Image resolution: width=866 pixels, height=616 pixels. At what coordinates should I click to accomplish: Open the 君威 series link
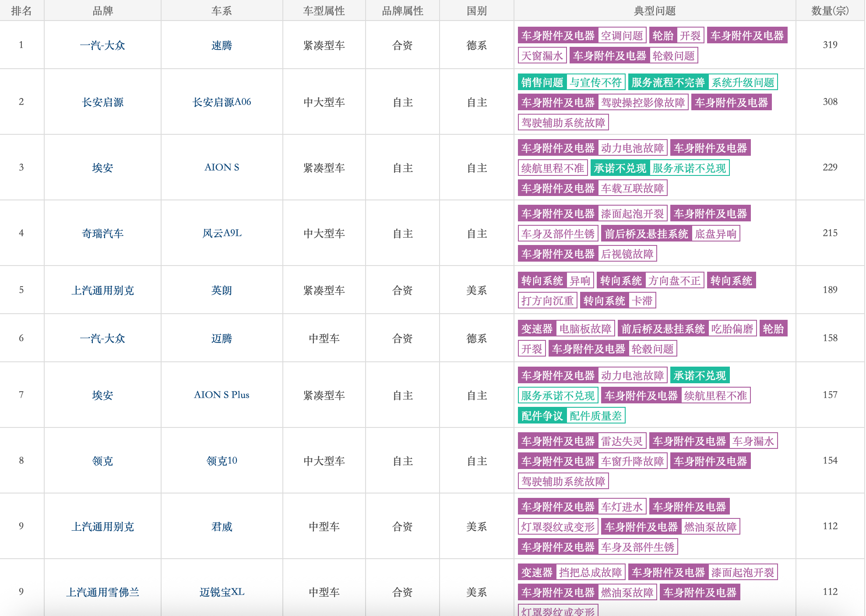point(222,526)
